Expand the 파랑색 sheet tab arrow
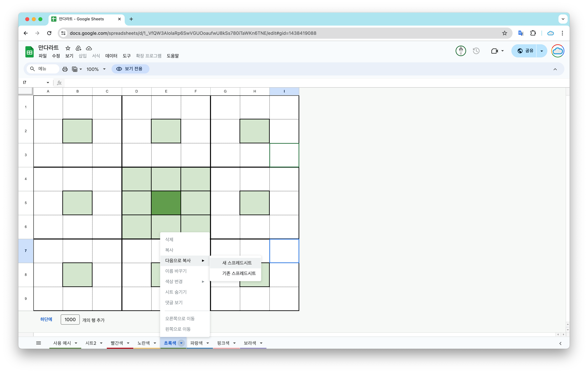588x373 pixels. point(208,343)
